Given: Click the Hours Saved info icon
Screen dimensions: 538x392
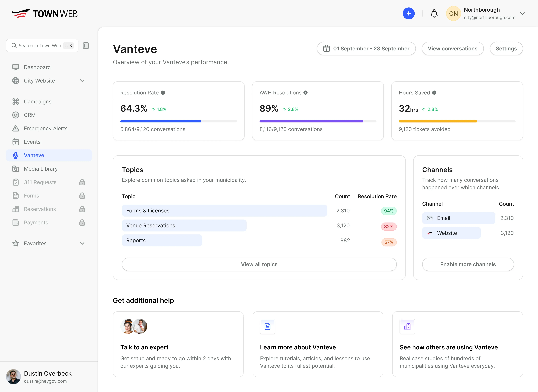Looking at the screenshot, I should (x=434, y=93).
